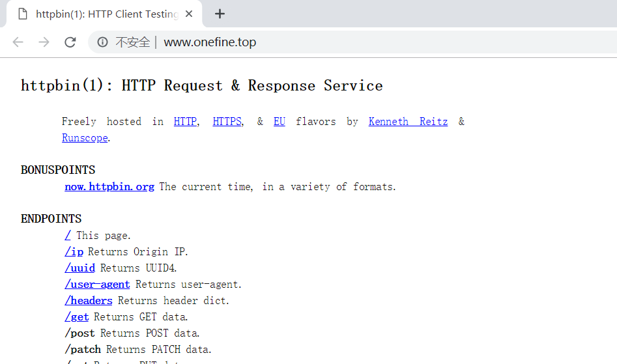Click 'Returns GET data.' description
Screen dimensions: 617x364
(141, 317)
